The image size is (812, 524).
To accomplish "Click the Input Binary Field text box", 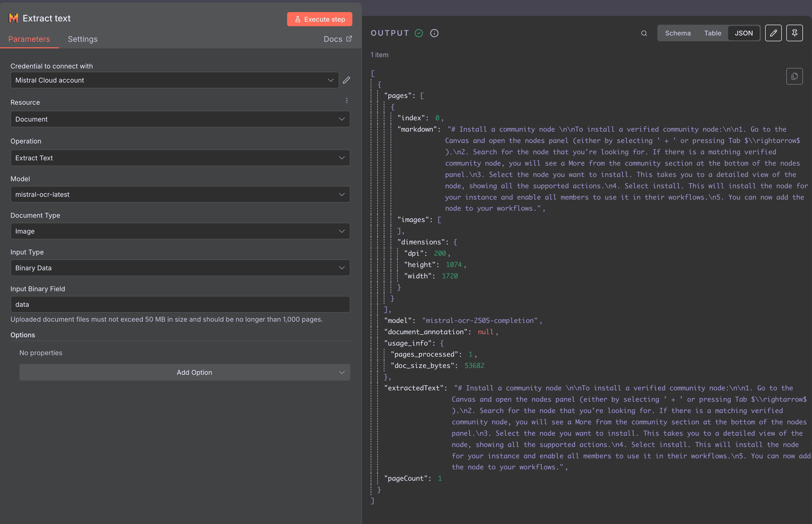I will 180,304.
